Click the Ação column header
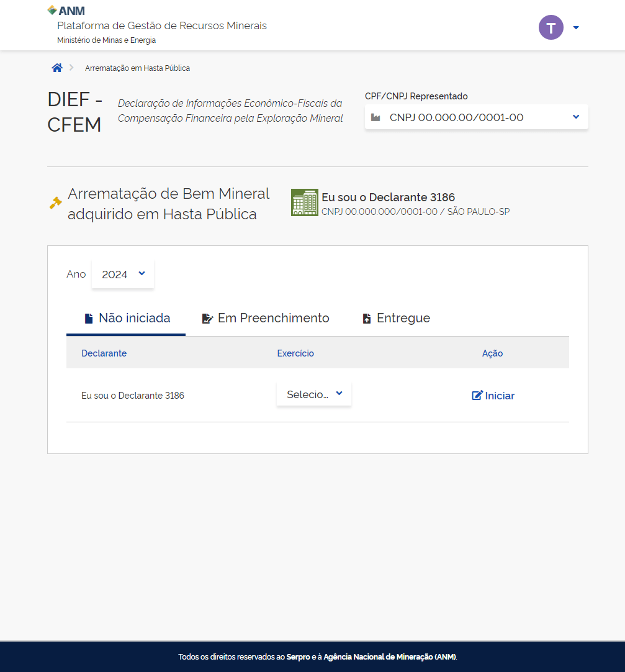 pyautogui.click(x=492, y=353)
